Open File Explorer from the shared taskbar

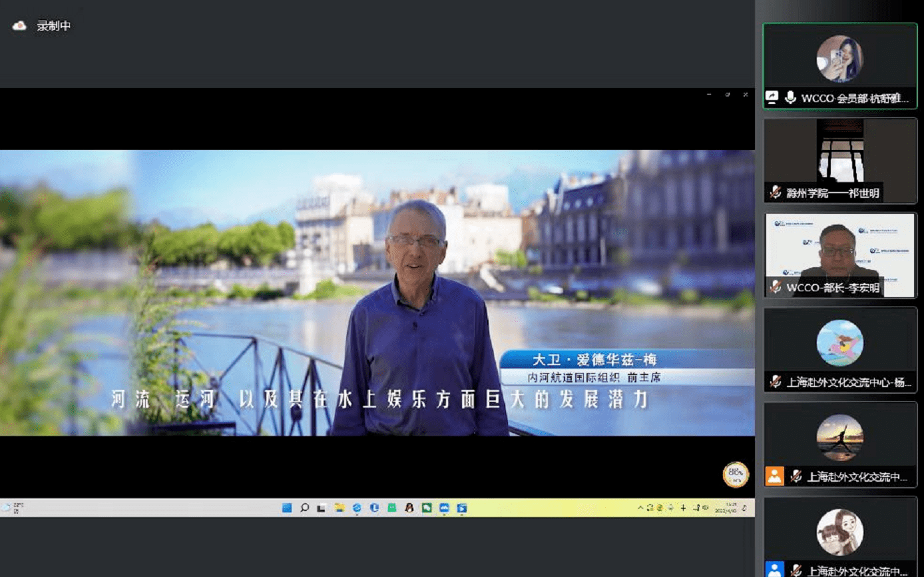(340, 508)
